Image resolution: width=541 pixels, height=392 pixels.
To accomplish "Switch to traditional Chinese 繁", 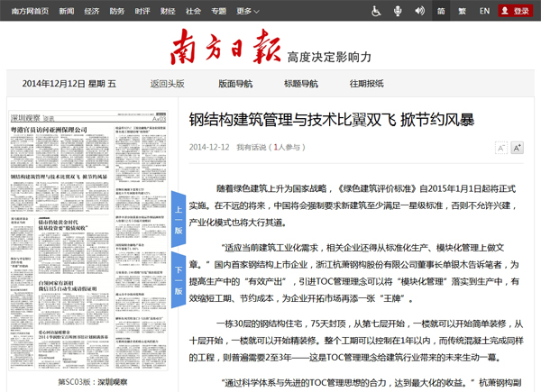I will click(x=462, y=11).
